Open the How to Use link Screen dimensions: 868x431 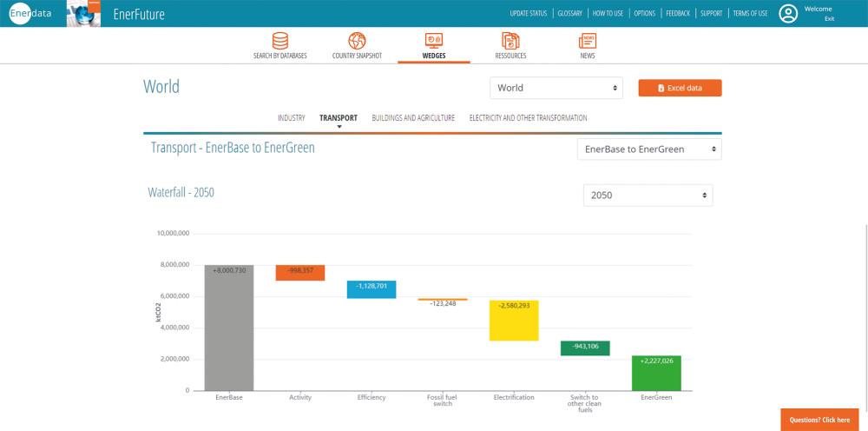click(x=608, y=13)
